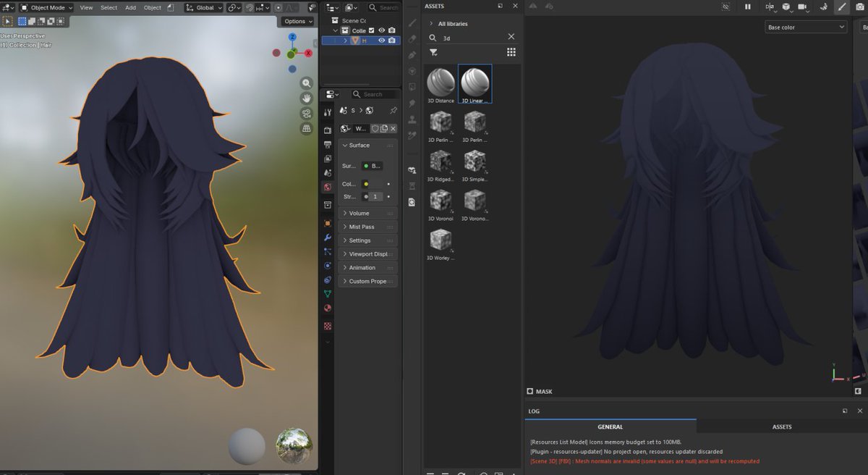Toggle snapping magnet in Blender header
The width and height of the screenshot is (868, 475).
coord(250,7)
